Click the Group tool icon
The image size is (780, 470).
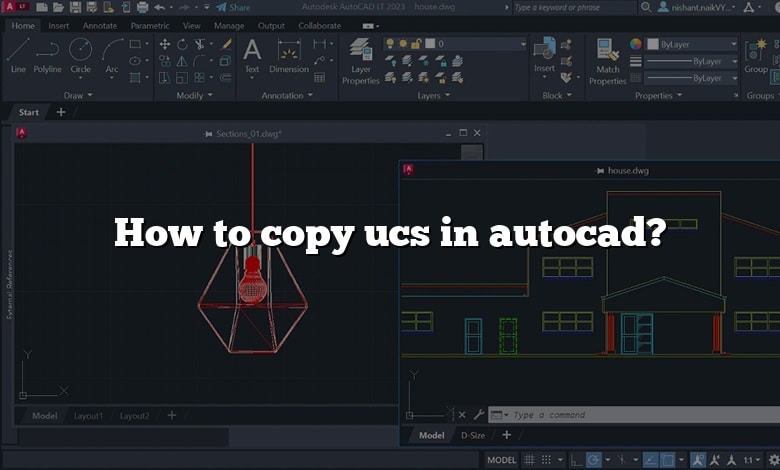[x=756, y=56]
